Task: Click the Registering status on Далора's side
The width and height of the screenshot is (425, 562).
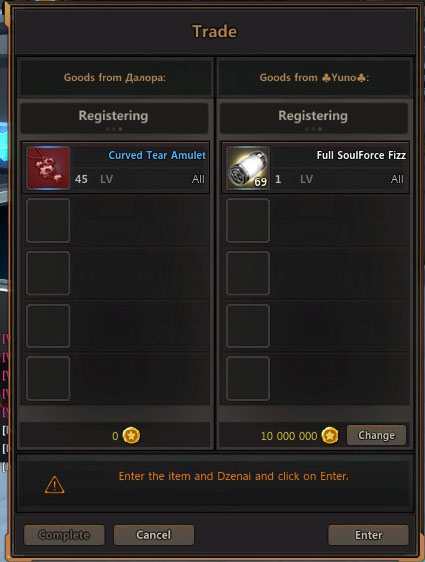Action: [x=113, y=116]
